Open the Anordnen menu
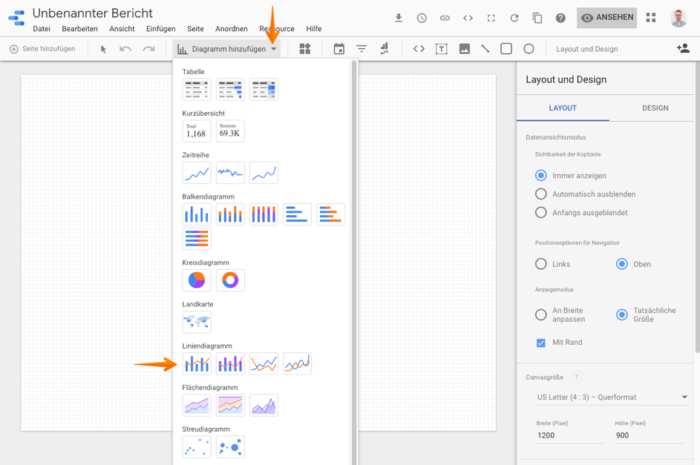Viewport: 700px width, 465px height. tap(231, 29)
